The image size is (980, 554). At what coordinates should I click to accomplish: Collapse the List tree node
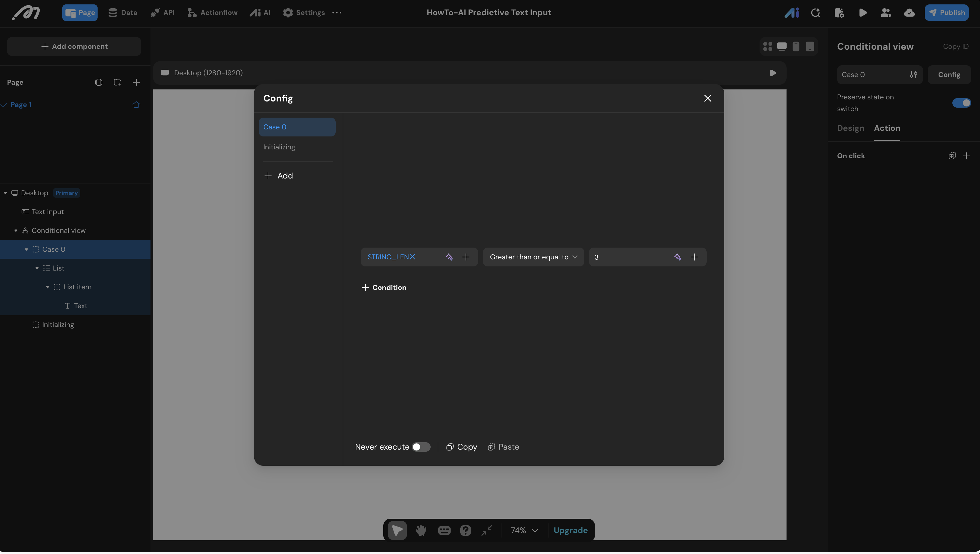click(x=37, y=268)
